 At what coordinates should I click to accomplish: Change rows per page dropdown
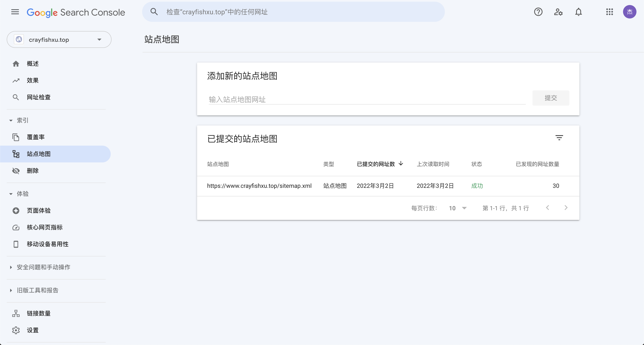[457, 208]
